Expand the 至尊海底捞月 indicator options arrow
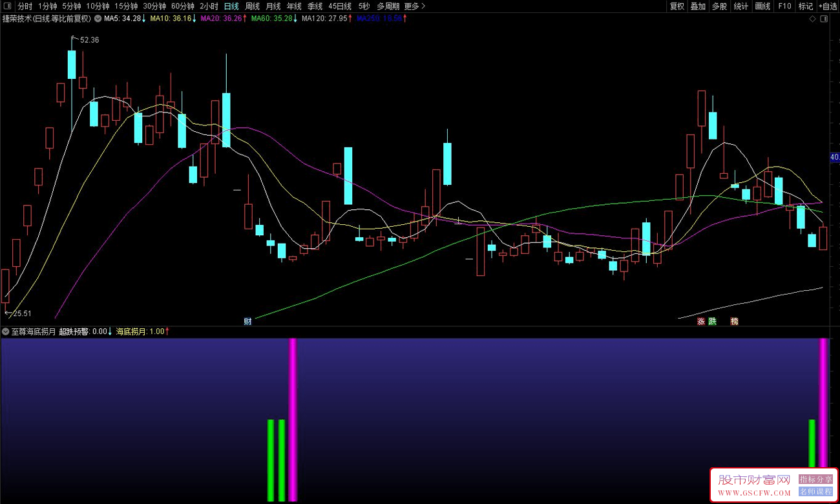 click(6, 331)
